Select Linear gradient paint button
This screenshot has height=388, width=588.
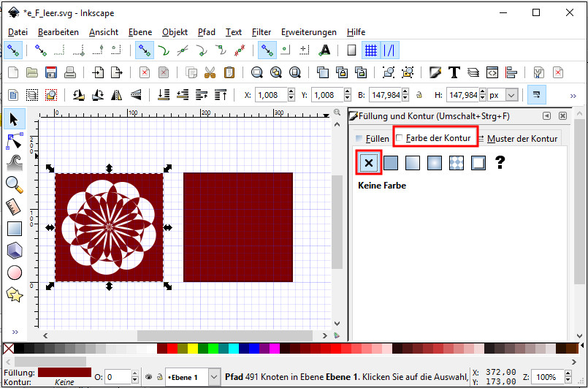pyautogui.click(x=413, y=162)
